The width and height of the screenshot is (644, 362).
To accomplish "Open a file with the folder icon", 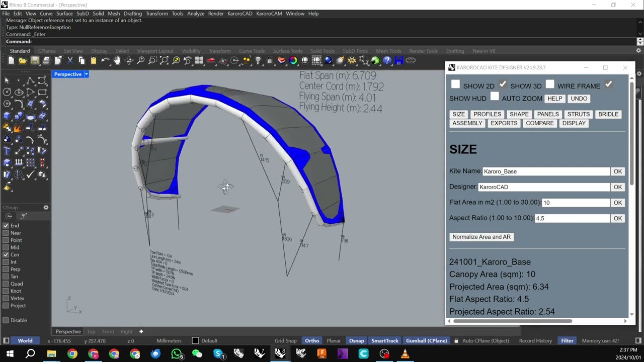I will pos(23,61).
